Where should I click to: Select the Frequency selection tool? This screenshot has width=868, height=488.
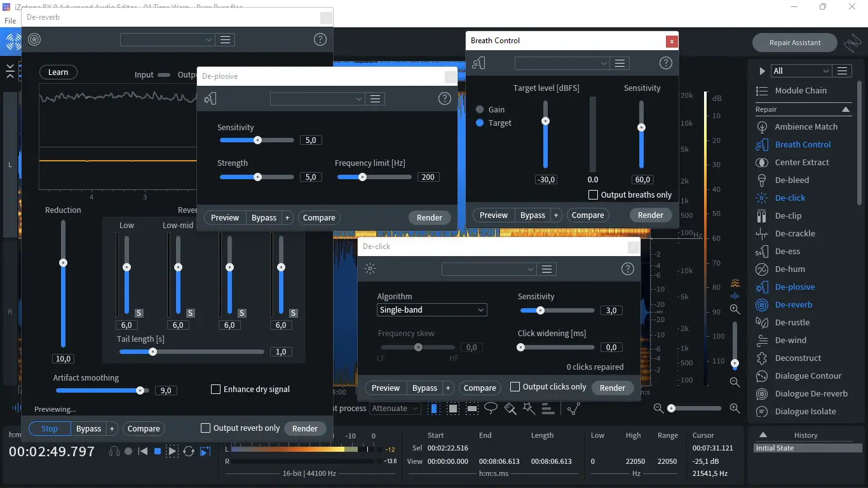[x=472, y=409]
